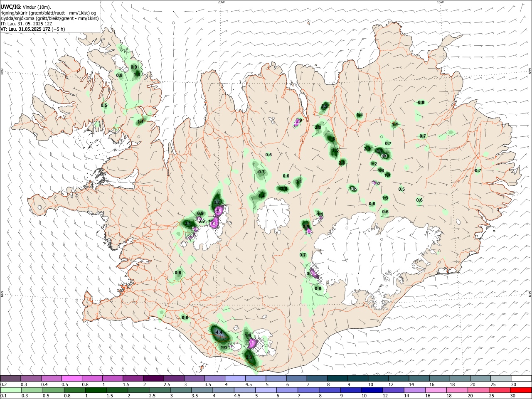
Task: Select pale grey snow swatch between 25 and 30
Action: tap(501, 379)
